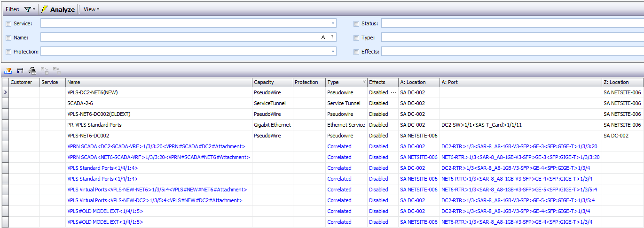This screenshot has width=644, height=228.
Task: Select the VPLS-NET6-DC002 row name
Action: point(88,136)
